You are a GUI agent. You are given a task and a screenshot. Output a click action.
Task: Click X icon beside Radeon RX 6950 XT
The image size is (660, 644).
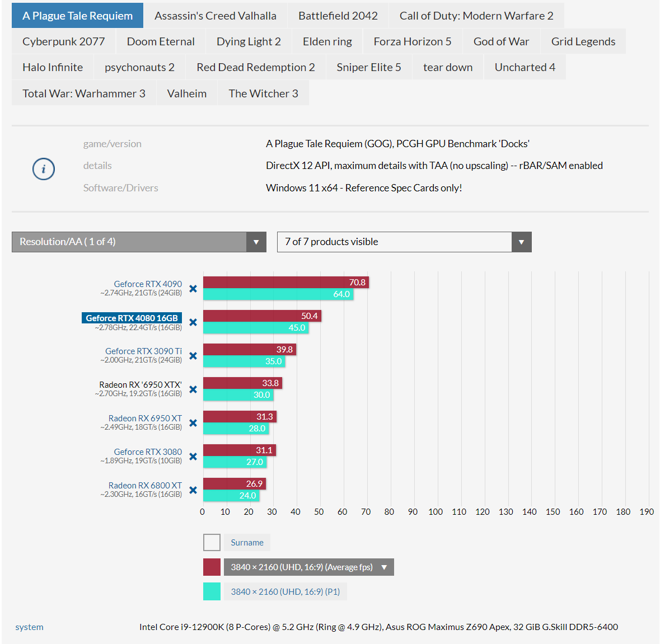(193, 423)
